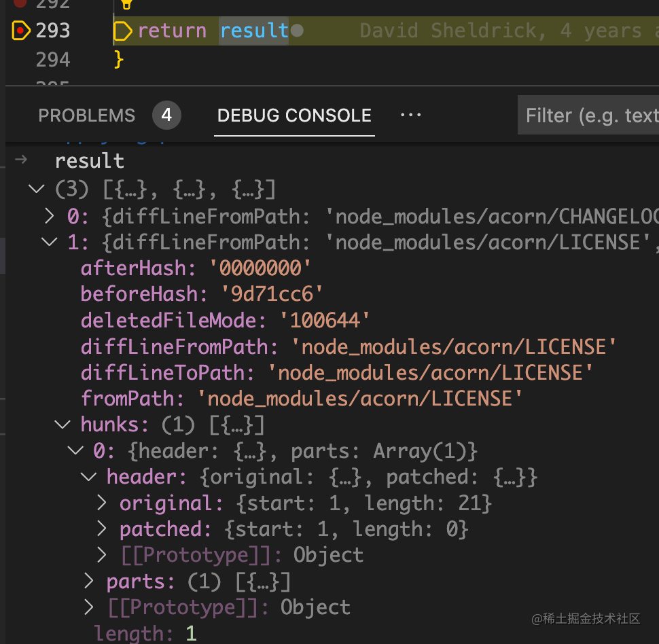Click the diffLineToPath property row
Screen dimensions: 659x644
click(336, 373)
